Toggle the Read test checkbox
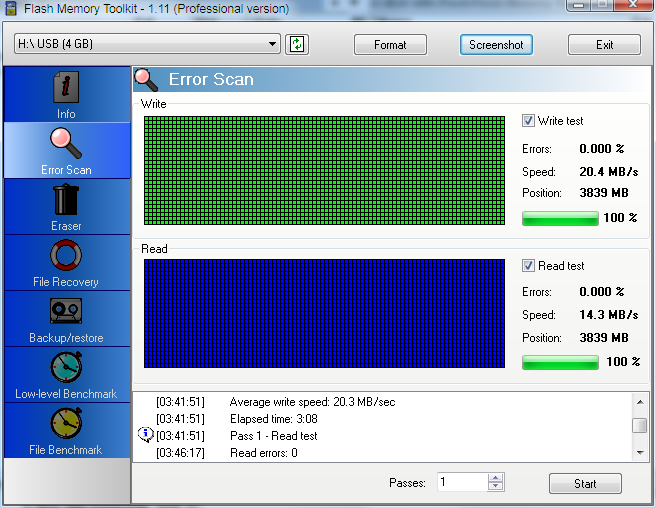 point(528,266)
